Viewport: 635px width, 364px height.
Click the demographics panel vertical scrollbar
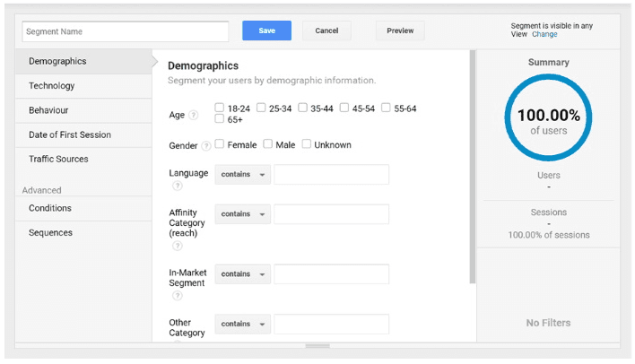click(472, 167)
